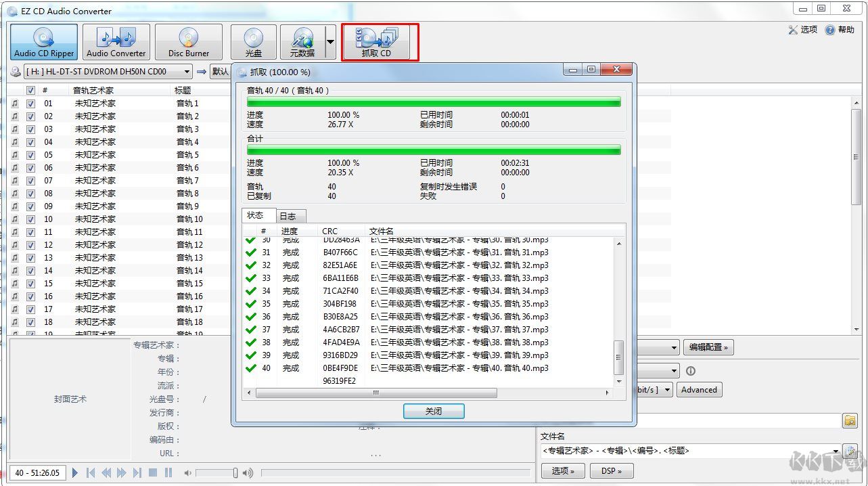Close the rip dialog with 关闭 button
The height and width of the screenshot is (486, 868).
[x=433, y=411]
